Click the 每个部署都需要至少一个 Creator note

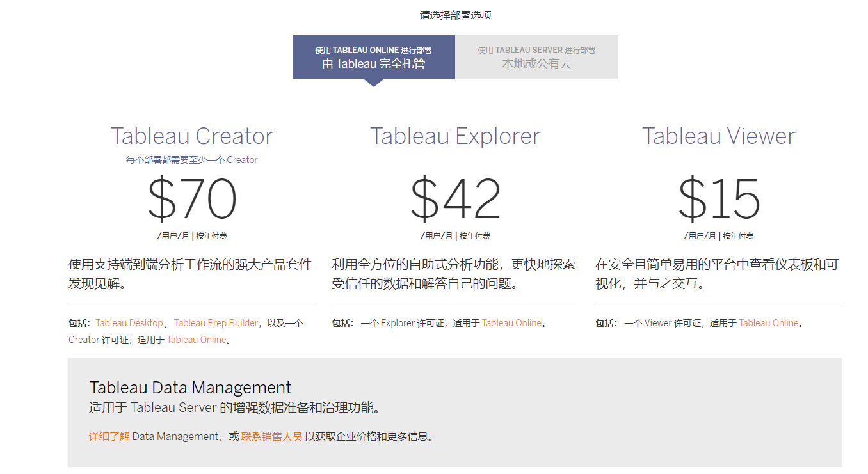(192, 160)
